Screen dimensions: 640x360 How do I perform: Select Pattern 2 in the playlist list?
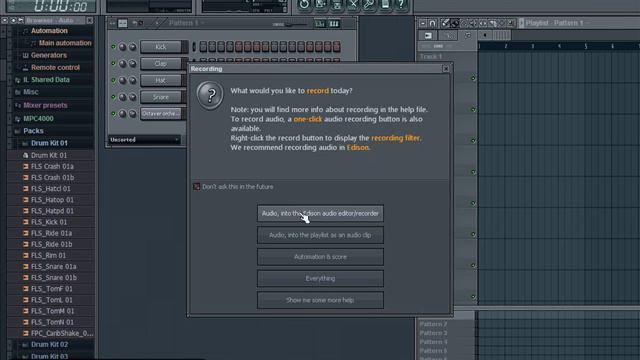click(x=433, y=324)
